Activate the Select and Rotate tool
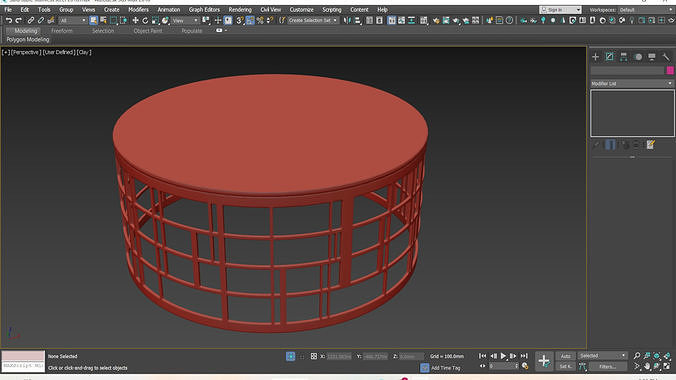 [145, 20]
